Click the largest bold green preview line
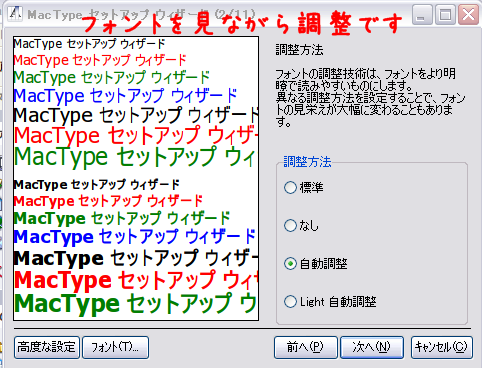Screen dimensions: 482x368 pos(135,303)
